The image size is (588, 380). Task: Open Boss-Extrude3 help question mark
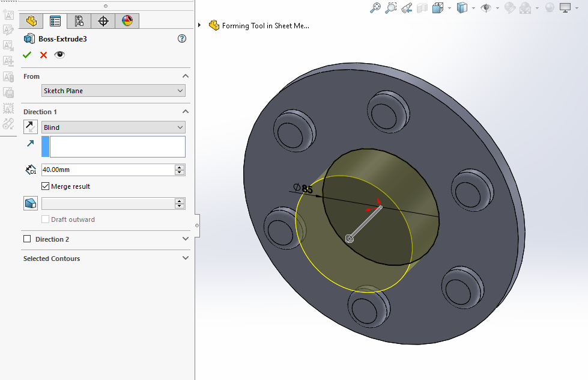coord(183,38)
